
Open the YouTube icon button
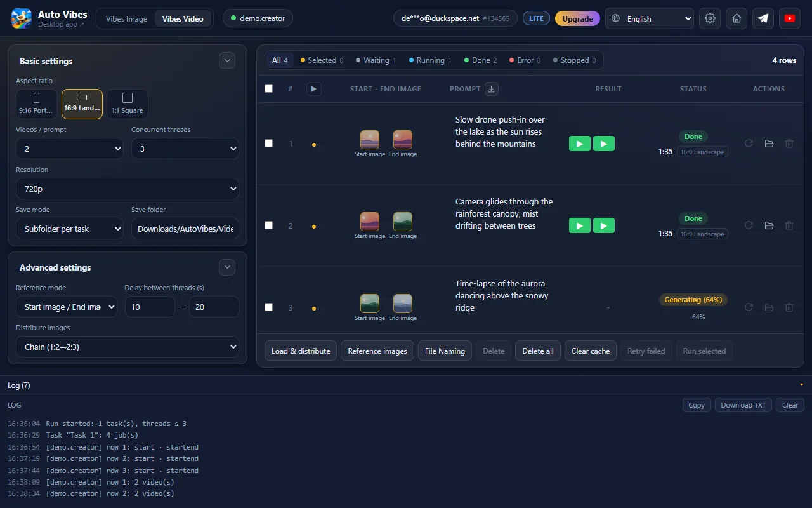(x=790, y=18)
